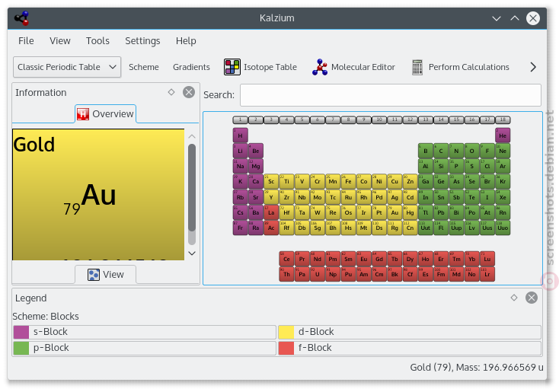Close the Legend panel
Viewport: 559px width, 392px height.
(x=531, y=298)
